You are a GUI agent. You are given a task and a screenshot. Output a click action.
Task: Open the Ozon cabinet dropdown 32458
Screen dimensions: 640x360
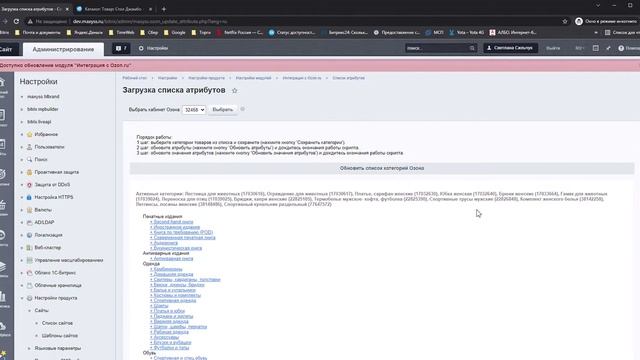[194, 110]
